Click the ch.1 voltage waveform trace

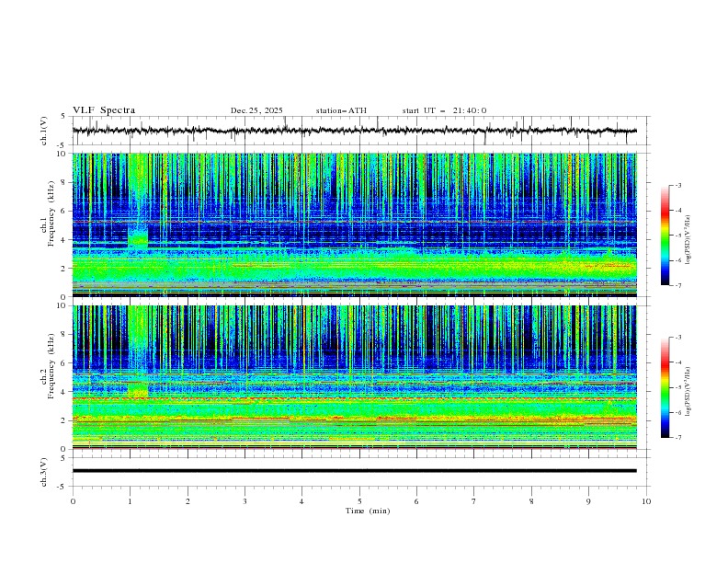[x=355, y=131]
